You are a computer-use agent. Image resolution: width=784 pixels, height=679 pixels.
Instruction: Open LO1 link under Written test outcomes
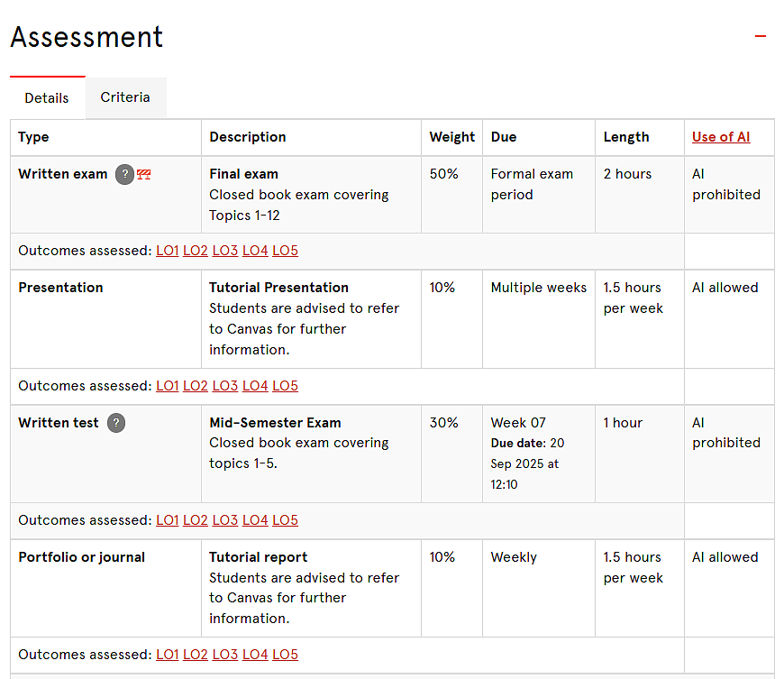(x=167, y=520)
